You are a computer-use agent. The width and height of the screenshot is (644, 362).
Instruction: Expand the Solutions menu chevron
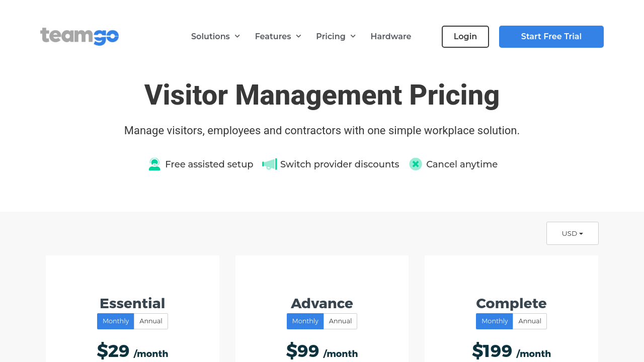click(237, 36)
